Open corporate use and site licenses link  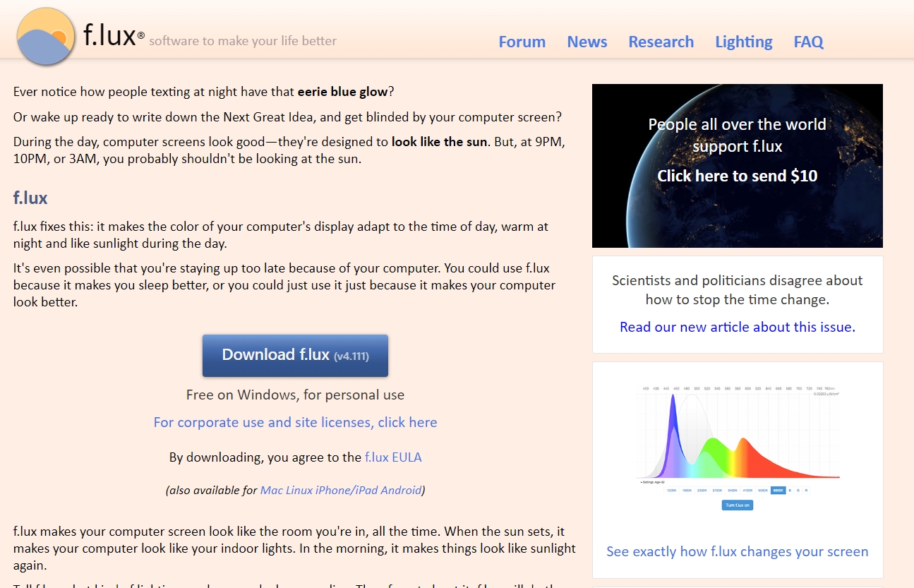point(295,422)
